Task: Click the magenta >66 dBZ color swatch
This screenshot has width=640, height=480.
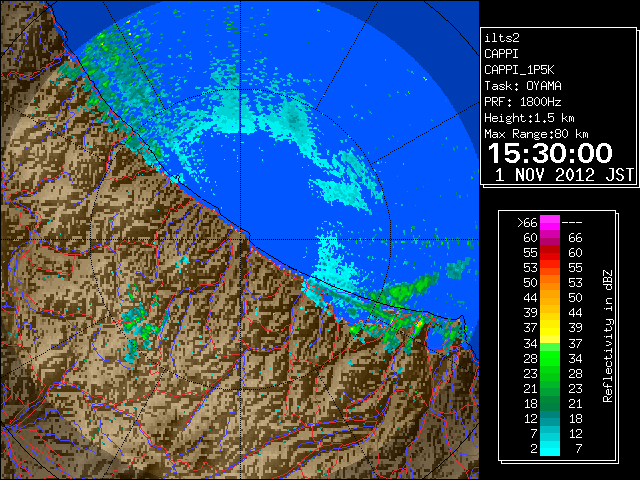Action: coord(550,223)
